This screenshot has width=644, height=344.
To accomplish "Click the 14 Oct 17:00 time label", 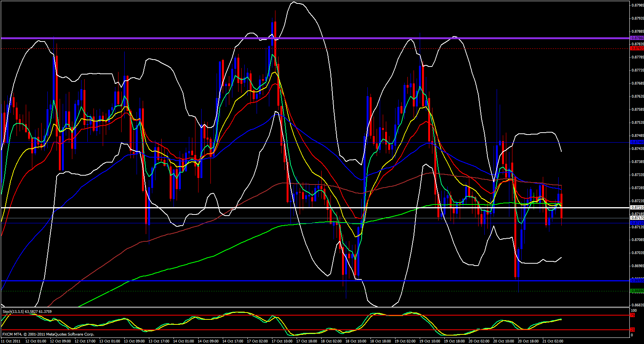I will 233,341.
